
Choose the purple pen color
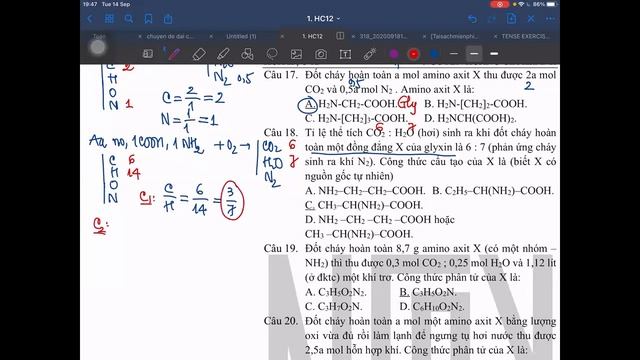pyautogui.click(x=394, y=54)
